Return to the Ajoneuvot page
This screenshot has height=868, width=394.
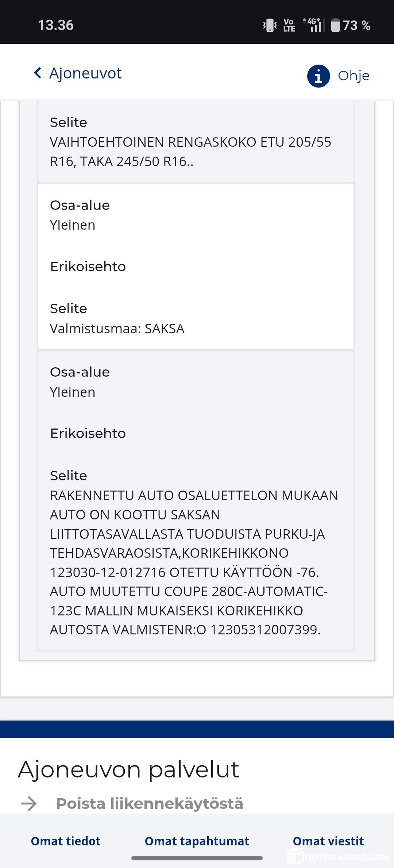85,73
